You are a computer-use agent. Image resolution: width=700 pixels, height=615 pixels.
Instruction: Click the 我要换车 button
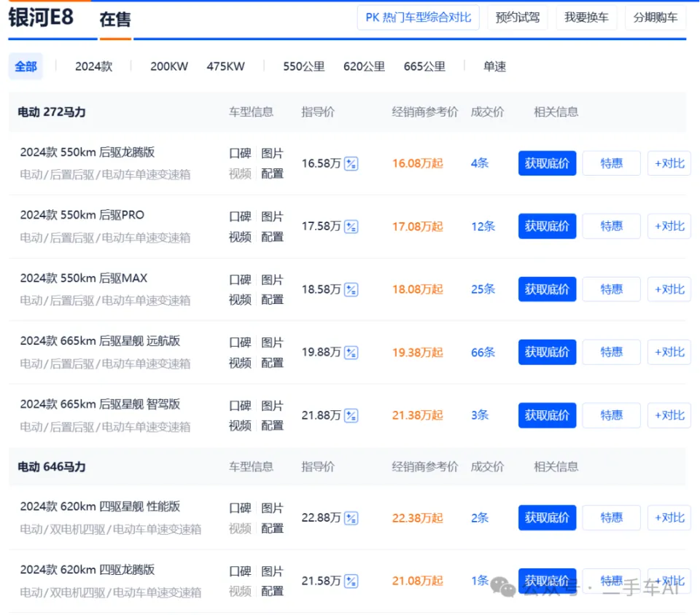point(586,17)
